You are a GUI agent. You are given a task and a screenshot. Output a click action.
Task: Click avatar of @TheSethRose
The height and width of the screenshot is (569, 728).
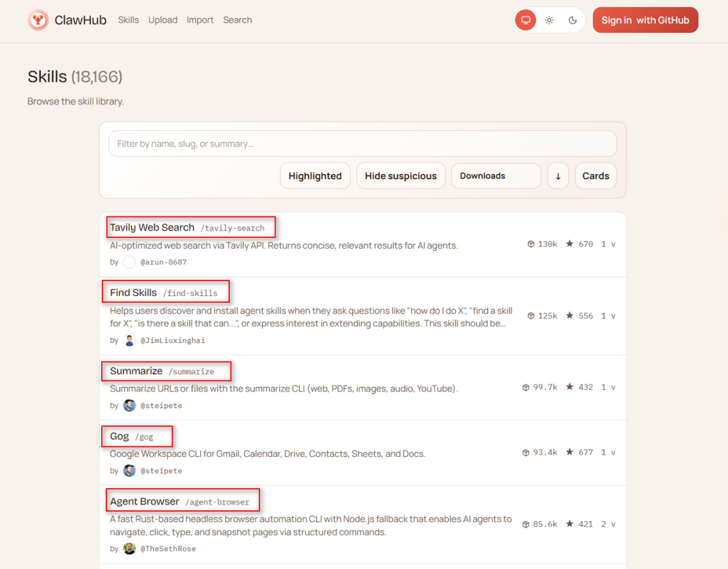tap(129, 549)
